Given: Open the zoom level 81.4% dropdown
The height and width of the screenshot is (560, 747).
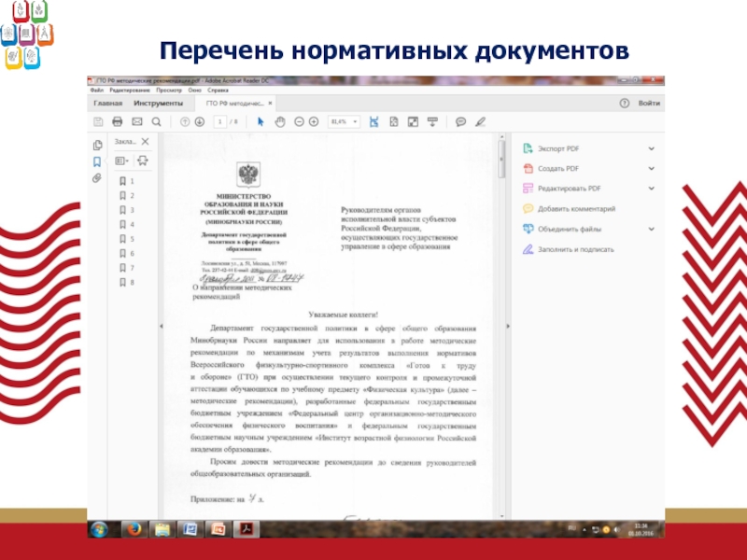Looking at the screenshot, I should (344, 121).
